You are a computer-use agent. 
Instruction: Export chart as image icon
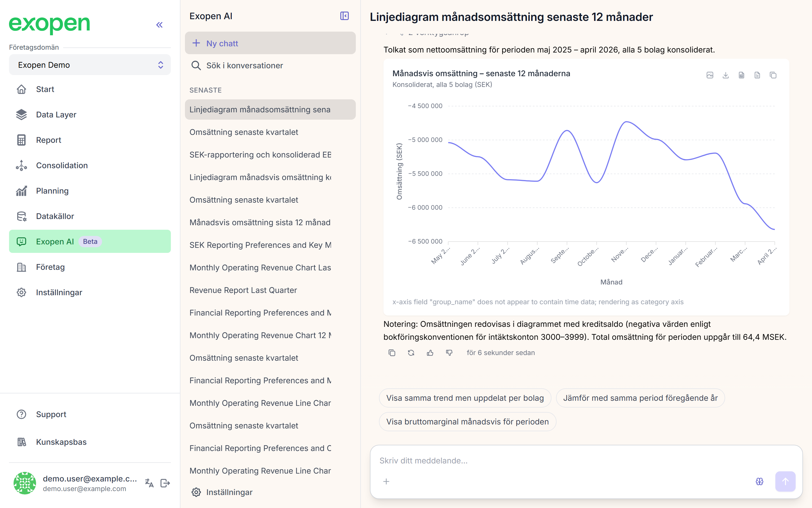[x=710, y=75]
